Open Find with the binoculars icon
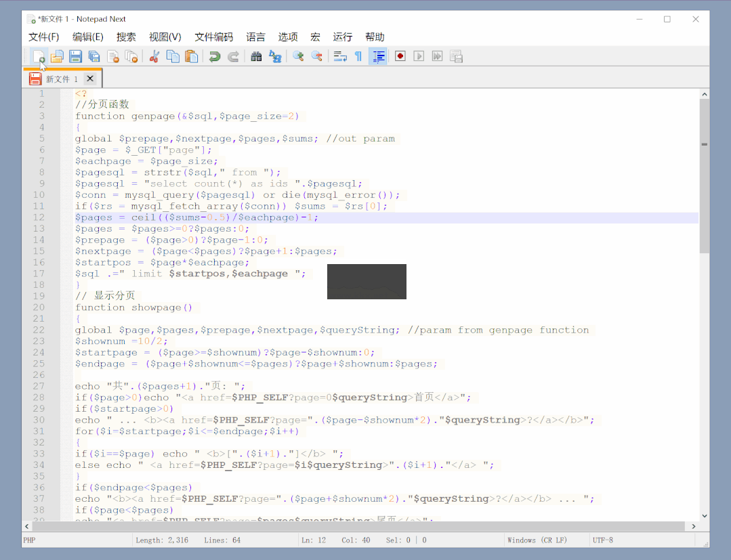 [x=256, y=57]
